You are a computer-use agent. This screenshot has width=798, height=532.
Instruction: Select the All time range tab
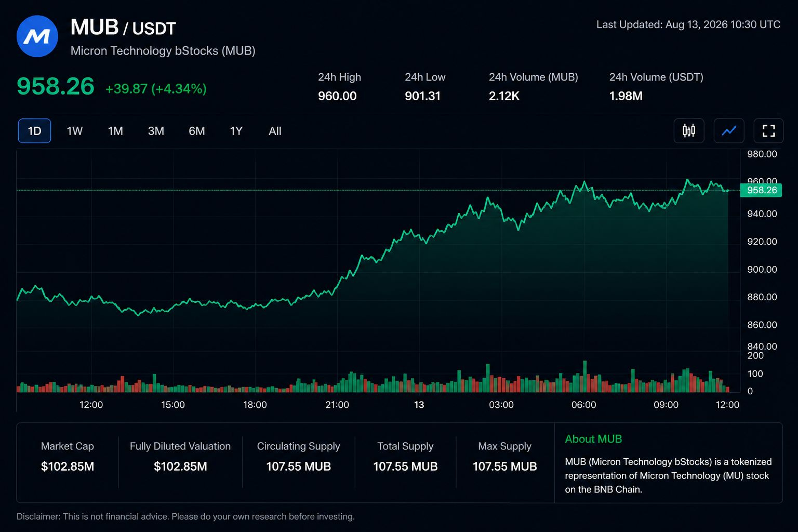[275, 131]
